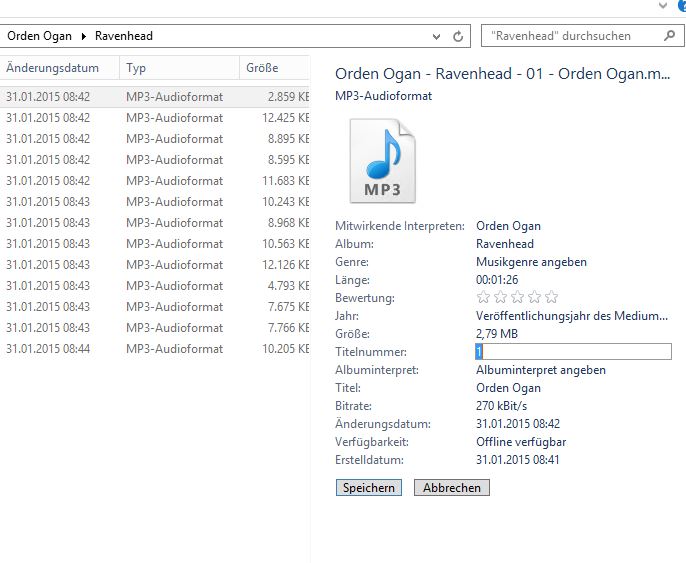This screenshot has width=686, height=563.
Task: Select the file row sized 12.126 KB
Action: pyautogui.click(x=154, y=265)
